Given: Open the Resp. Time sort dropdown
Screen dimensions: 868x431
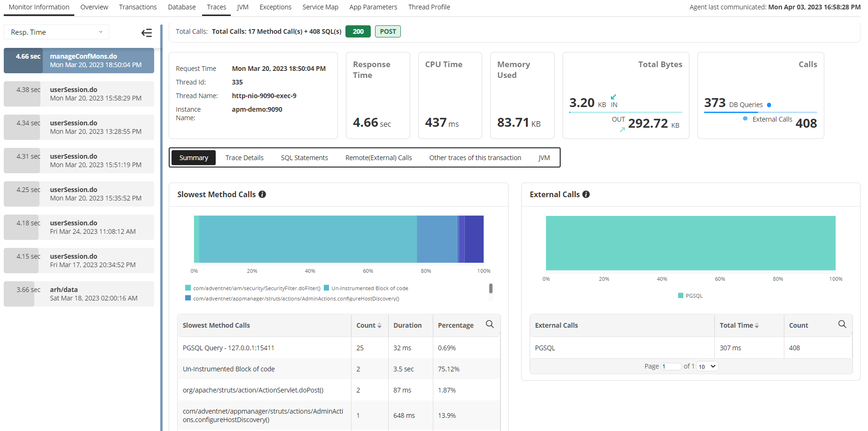Looking at the screenshot, I should click(x=56, y=31).
